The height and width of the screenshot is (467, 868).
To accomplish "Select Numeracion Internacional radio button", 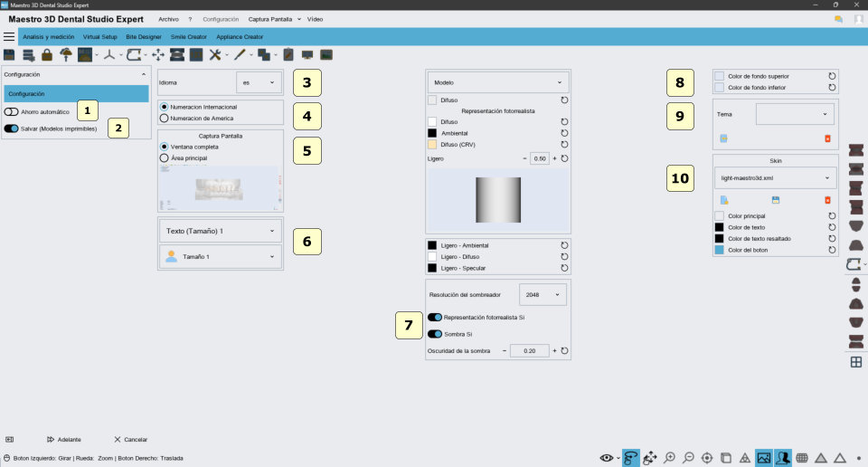I will click(x=164, y=107).
